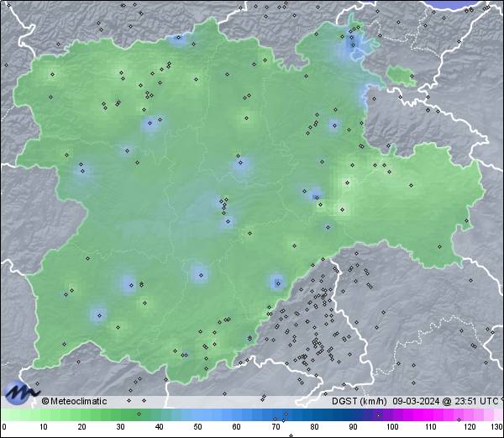Screen dimensions: 504x438
Task: Pick the light green color above 10
Action: pyautogui.click(x=44, y=414)
